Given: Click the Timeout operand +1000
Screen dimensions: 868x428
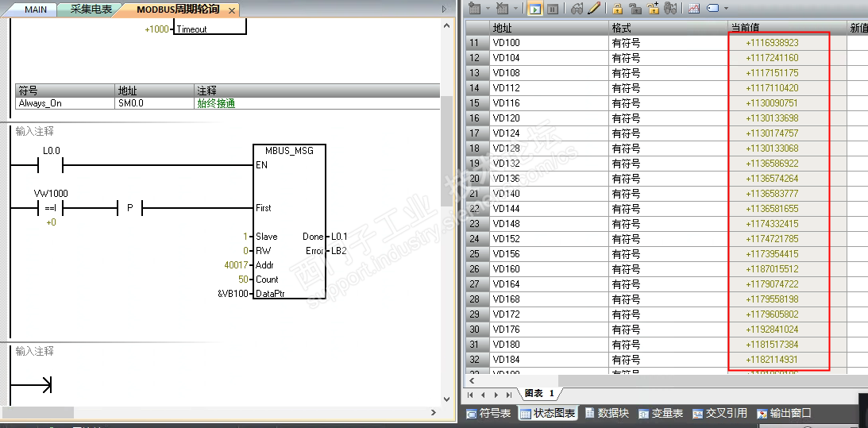Looking at the screenshot, I should pyautogui.click(x=156, y=29).
